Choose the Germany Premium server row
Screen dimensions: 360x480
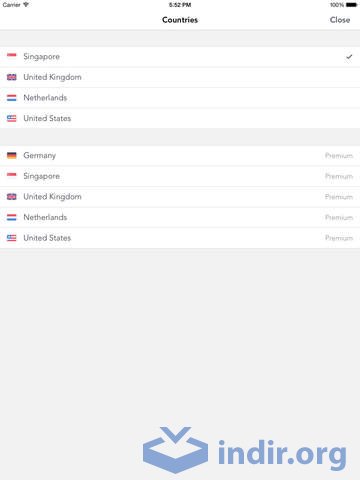point(180,155)
